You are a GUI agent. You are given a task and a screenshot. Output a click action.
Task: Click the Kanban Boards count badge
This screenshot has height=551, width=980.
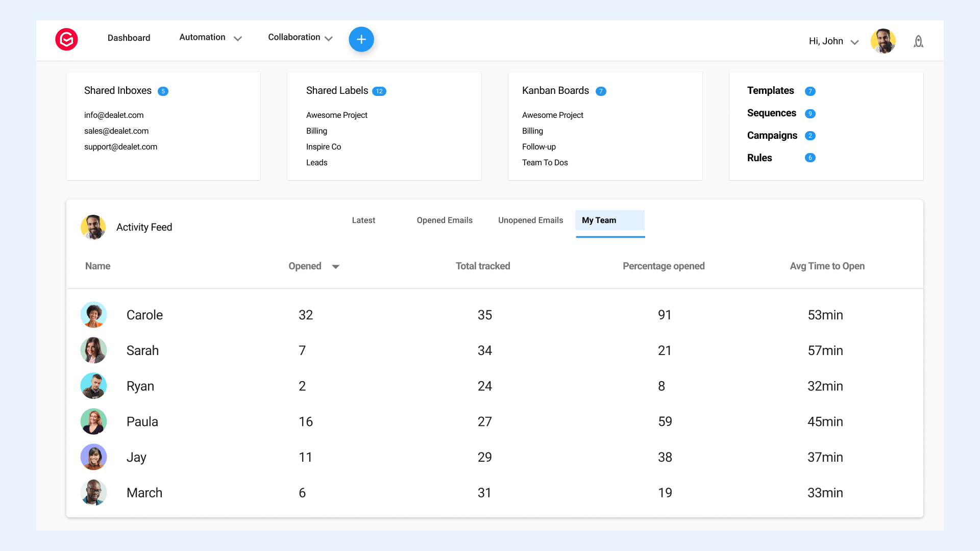coord(601,91)
